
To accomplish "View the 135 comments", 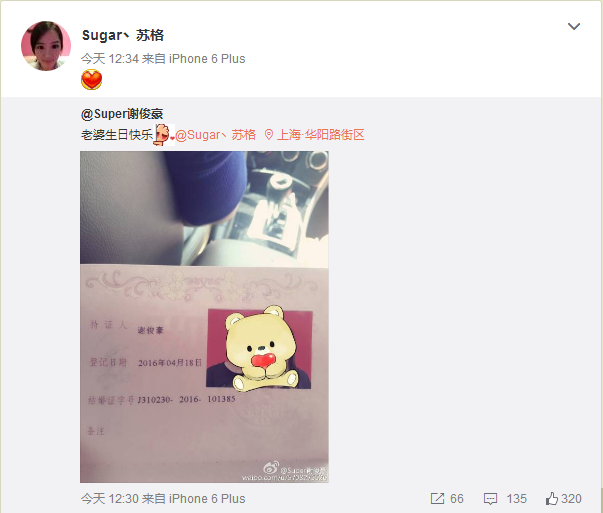I will 516,499.
